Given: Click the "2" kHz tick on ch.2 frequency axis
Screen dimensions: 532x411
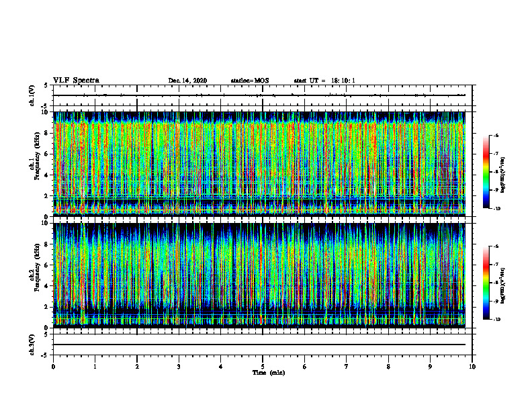Looking at the screenshot, I should point(47,307).
